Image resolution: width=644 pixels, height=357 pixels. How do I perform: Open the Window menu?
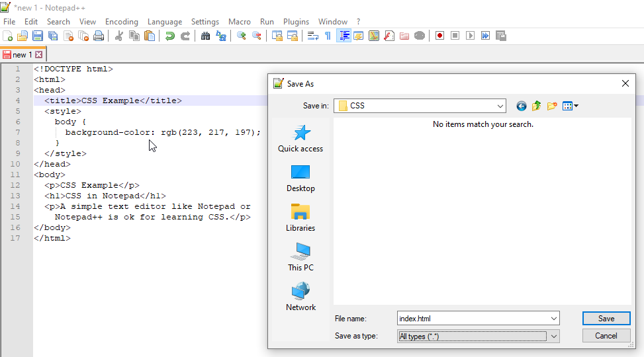pyautogui.click(x=333, y=22)
